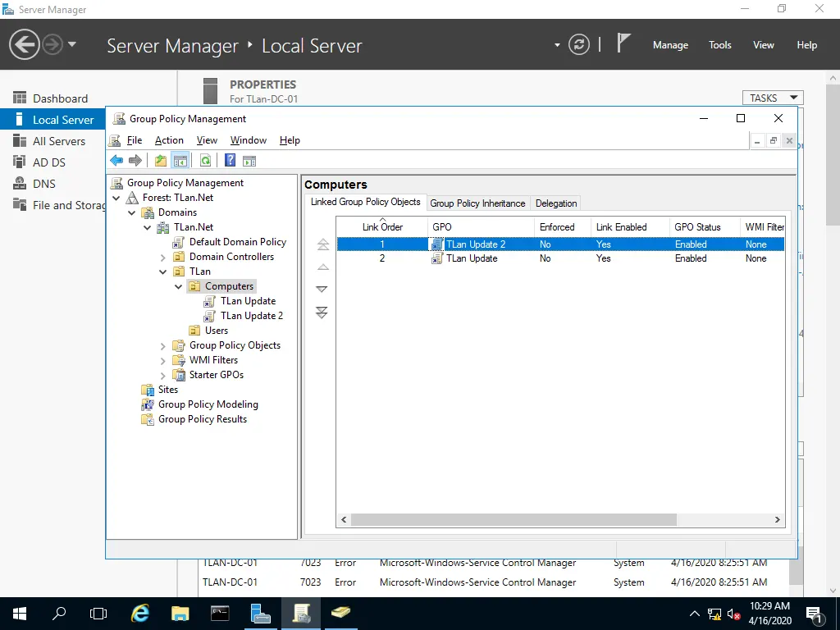Open Internet Explorer from taskbar

tap(139, 614)
